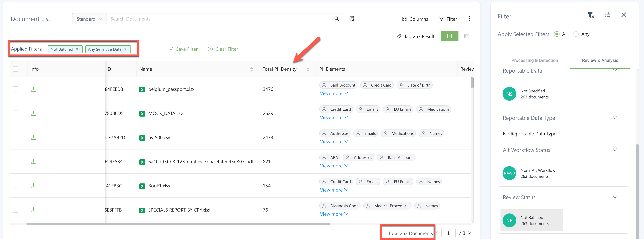Click the clear all filters funnel icon
The width and height of the screenshot is (644, 240).
(590, 15)
